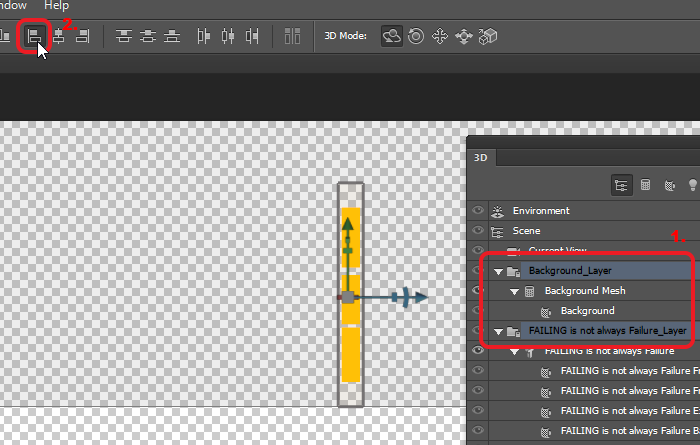Click the Align right edges icon
The height and width of the screenshot is (445, 700).
[83, 36]
